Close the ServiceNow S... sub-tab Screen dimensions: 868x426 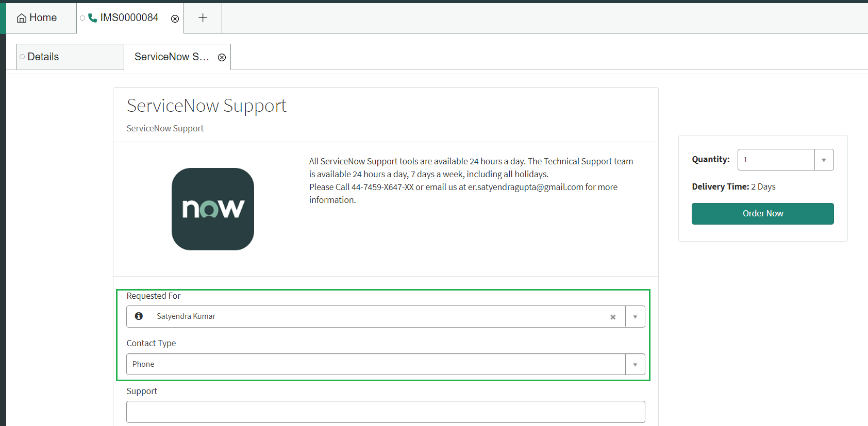pyautogui.click(x=222, y=57)
